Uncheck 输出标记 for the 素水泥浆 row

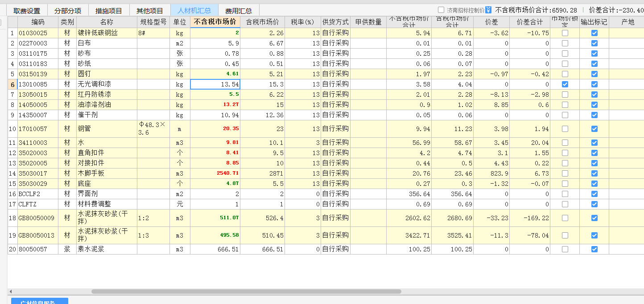tap(595, 249)
